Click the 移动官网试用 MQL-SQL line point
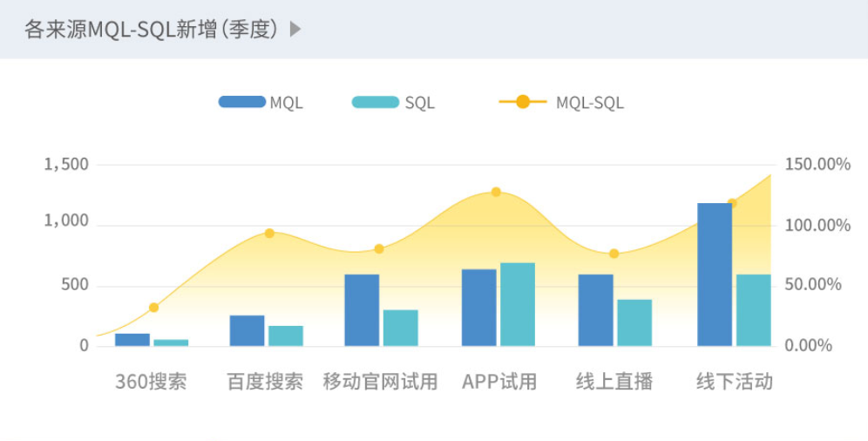Viewport: 868px width, 441px height. pyautogui.click(x=379, y=249)
